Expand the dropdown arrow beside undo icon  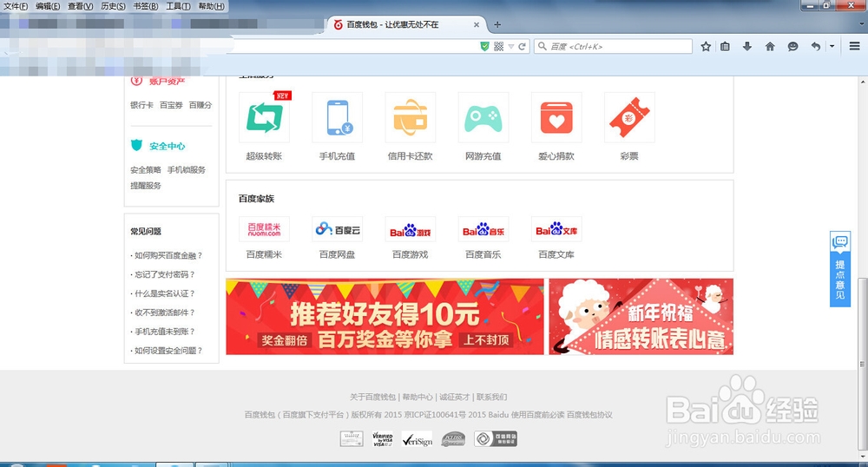click(832, 47)
